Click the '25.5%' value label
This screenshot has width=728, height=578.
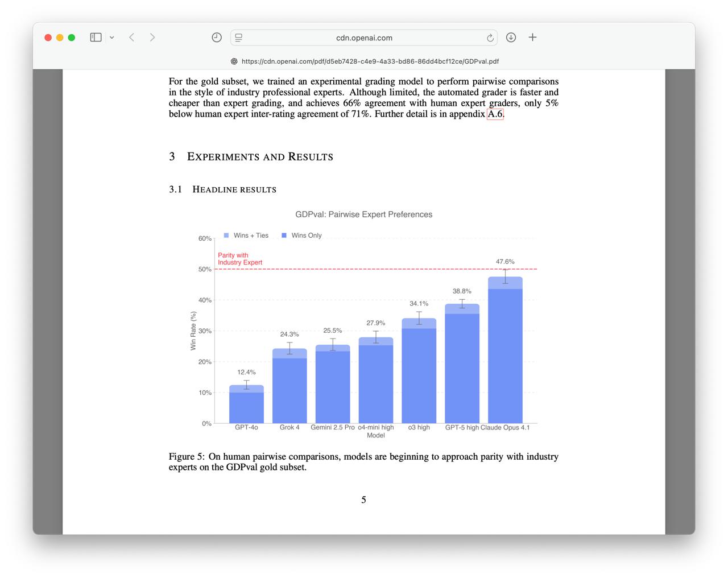(333, 331)
